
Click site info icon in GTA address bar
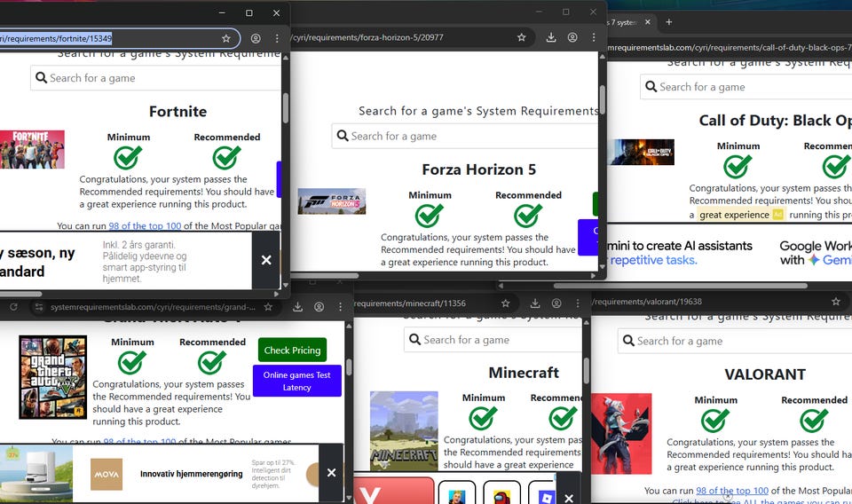38,307
